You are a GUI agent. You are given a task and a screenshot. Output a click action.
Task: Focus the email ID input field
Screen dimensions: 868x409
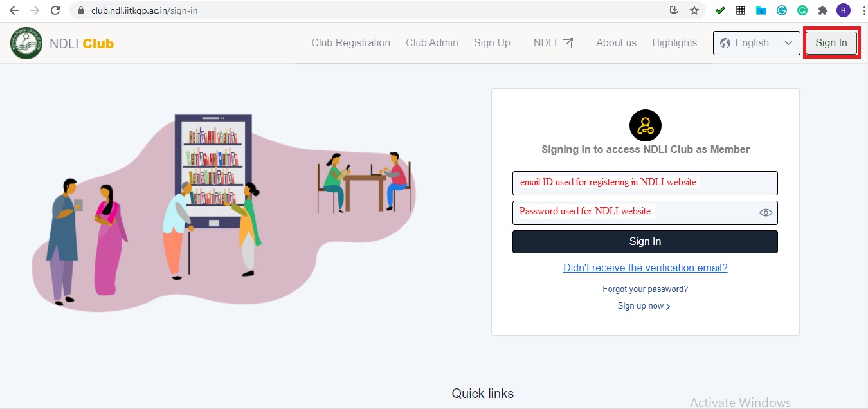coord(645,183)
